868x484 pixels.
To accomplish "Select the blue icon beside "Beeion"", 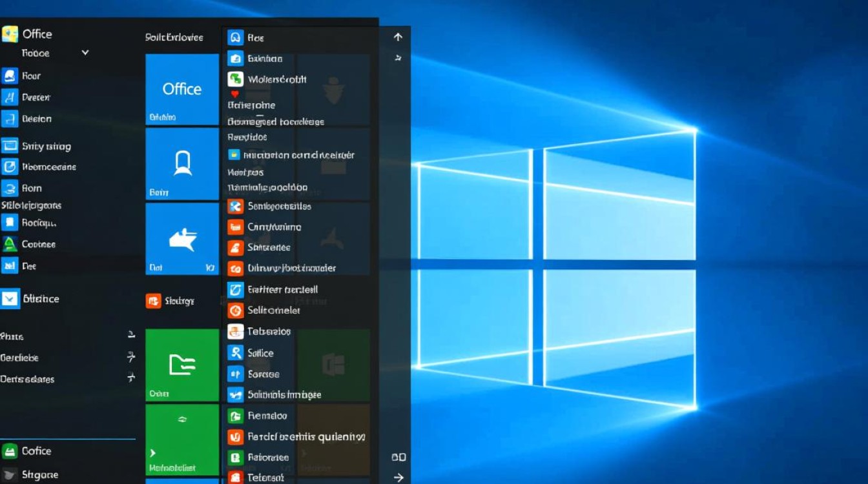I will coord(10,119).
